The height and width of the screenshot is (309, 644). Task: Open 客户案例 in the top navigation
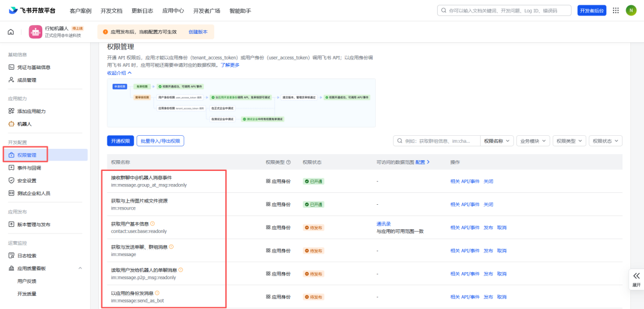coord(80,11)
